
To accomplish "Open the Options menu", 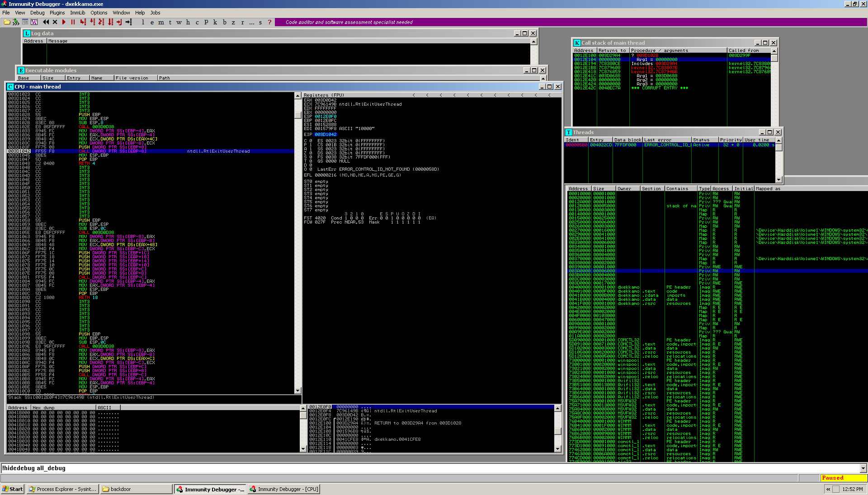I will pos(99,13).
